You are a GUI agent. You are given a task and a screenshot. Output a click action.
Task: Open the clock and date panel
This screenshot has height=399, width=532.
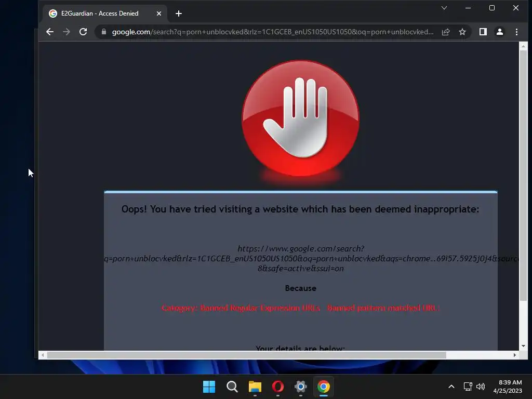tap(508, 387)
